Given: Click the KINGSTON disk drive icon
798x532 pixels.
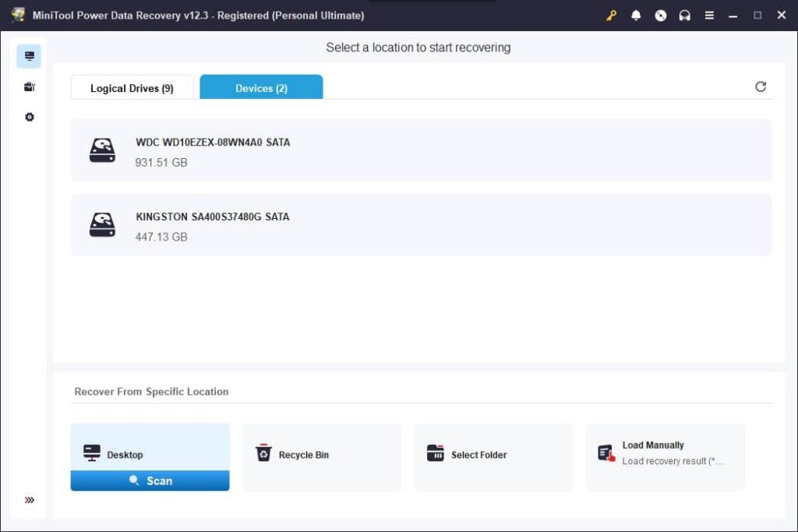Looking at the screenshot, I should point(102,224).
